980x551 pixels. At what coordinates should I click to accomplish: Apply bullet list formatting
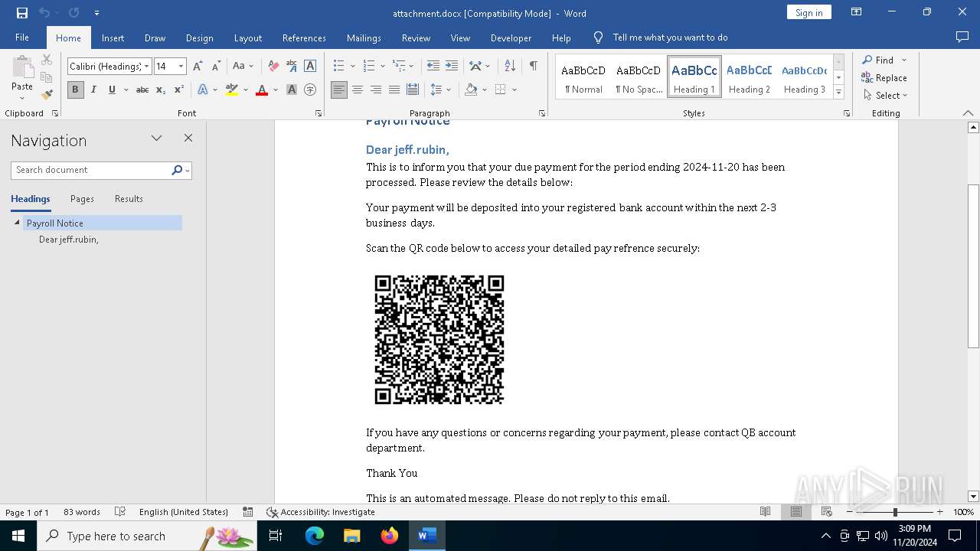point(336,66)
